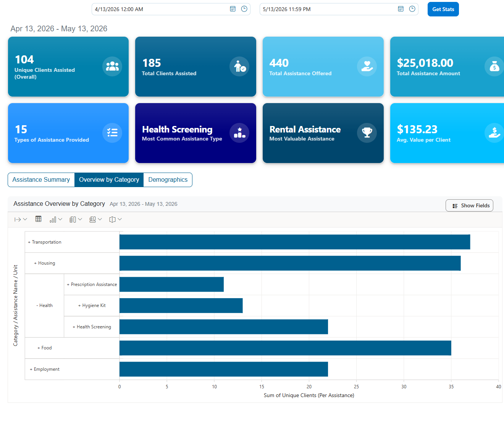Select the Food bar in the chart
Viewport: 504px width, 441px height.
point(285,348)
